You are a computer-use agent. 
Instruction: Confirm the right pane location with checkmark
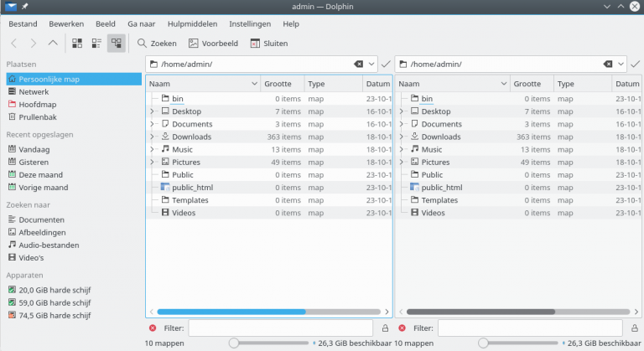(635, 65)
